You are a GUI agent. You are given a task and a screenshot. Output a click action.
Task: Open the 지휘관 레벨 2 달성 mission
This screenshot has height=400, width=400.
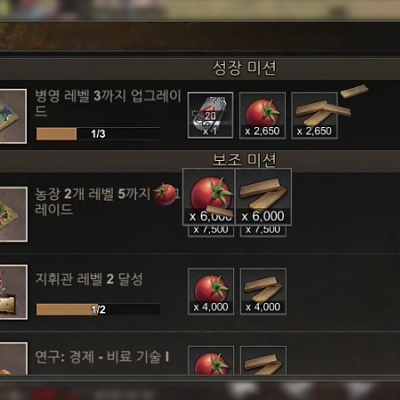[89, 279]
